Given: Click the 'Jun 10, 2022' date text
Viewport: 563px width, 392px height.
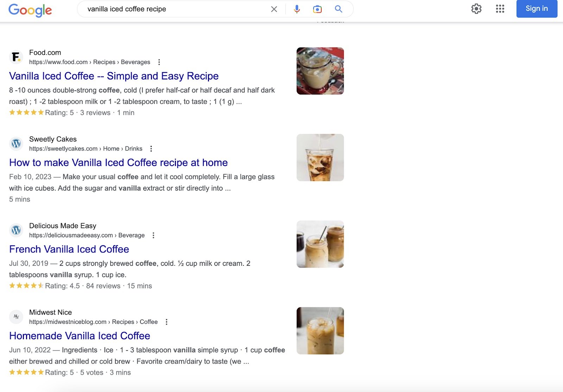Looking at the screenshot, I should point(30,350).
